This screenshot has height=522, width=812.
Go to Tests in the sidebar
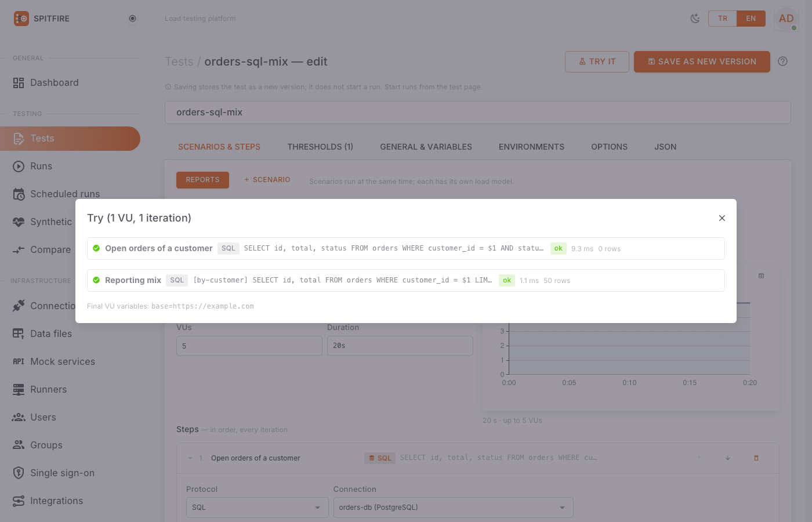click(x=70, y=139)
